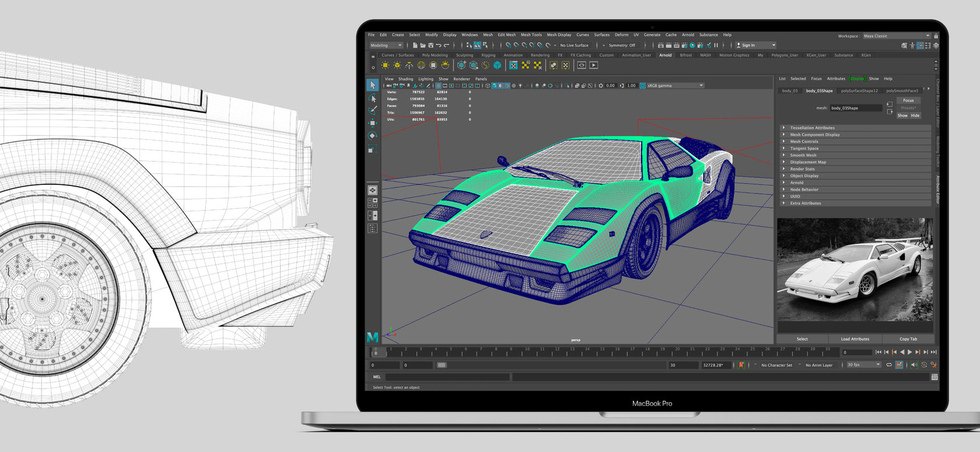Open the Arnold TX Manager icon

(x=513, y=65)
